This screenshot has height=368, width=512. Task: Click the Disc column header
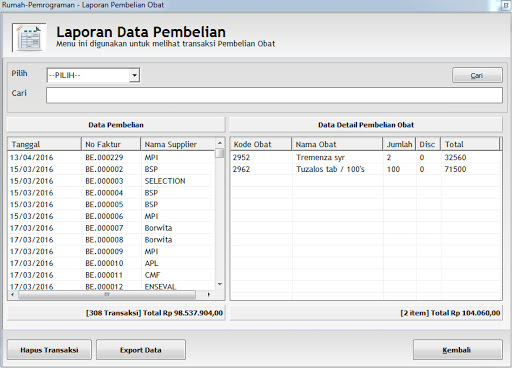click(x=428, y=144)
